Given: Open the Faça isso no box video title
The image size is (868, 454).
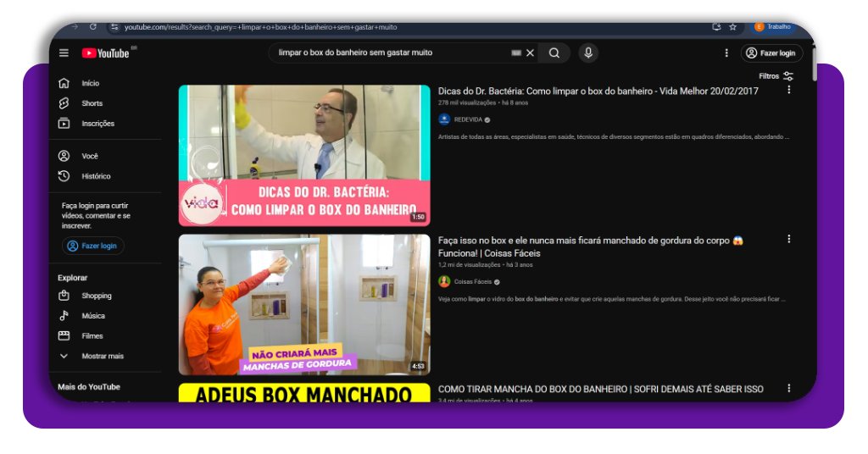Looking at the screenshot, I should [x=590, y=246].
